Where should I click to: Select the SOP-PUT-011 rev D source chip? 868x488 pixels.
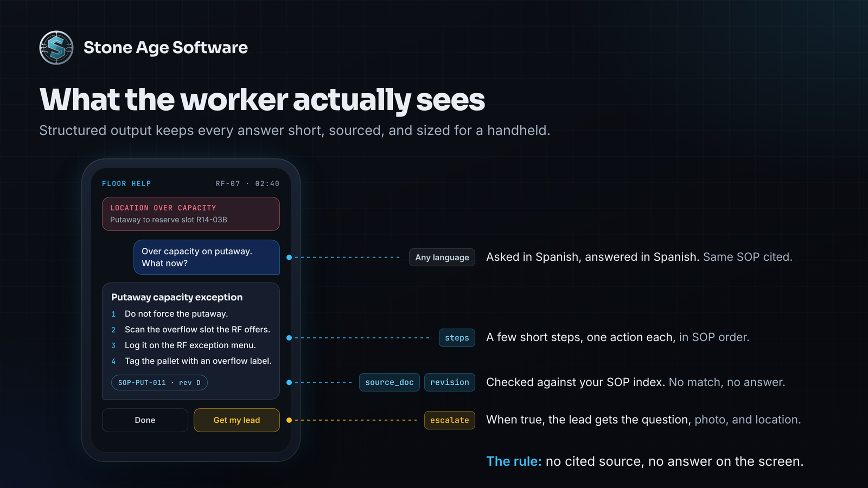tap(159, 383)
